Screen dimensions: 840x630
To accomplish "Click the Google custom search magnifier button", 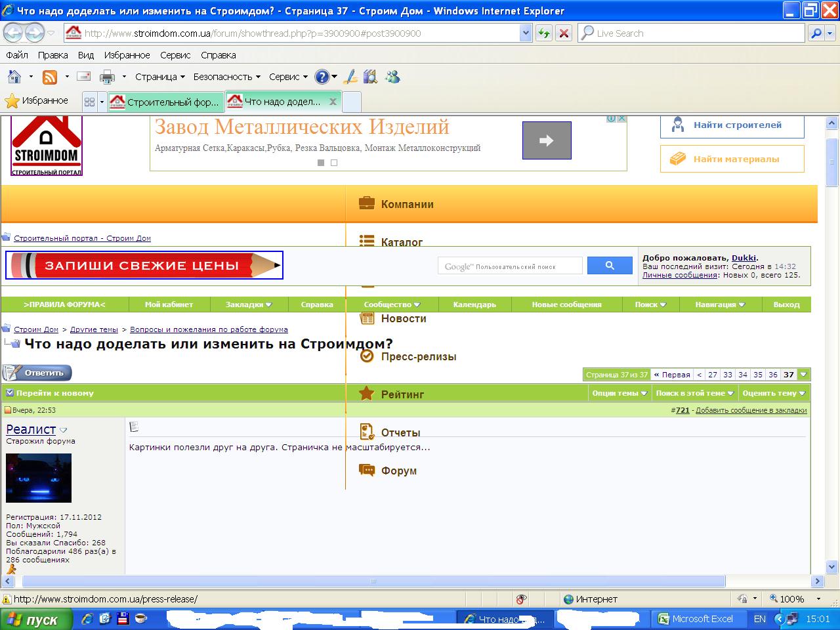I will point(610,265).
